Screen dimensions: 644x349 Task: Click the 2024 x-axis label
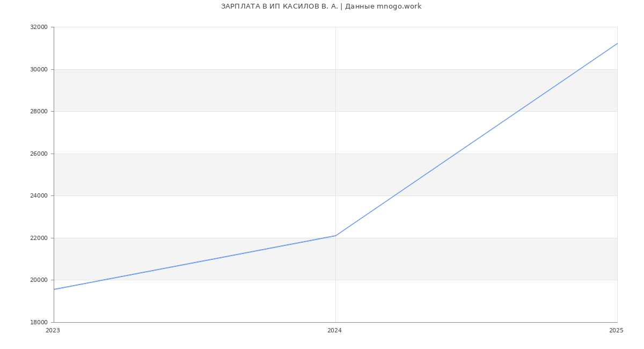pos(334,331)
